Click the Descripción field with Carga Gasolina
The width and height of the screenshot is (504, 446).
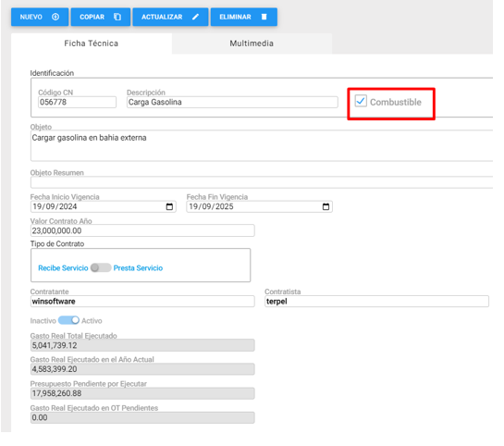point(232,103)
